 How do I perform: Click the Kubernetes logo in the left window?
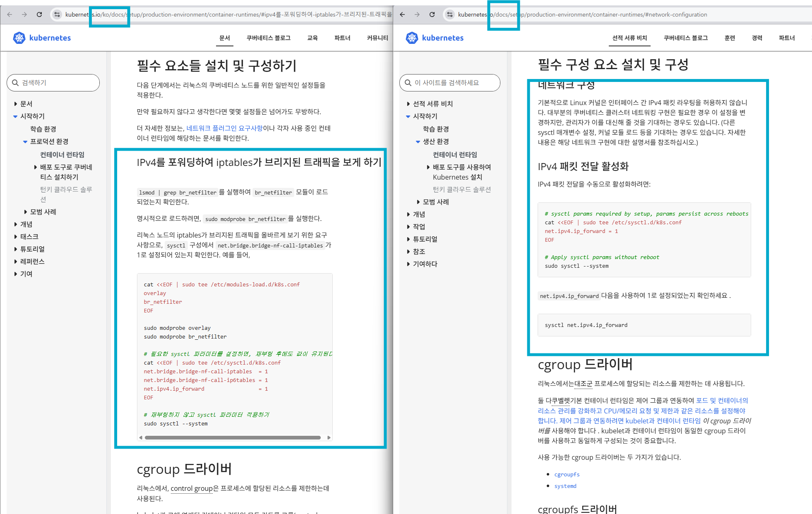point(42,38)
